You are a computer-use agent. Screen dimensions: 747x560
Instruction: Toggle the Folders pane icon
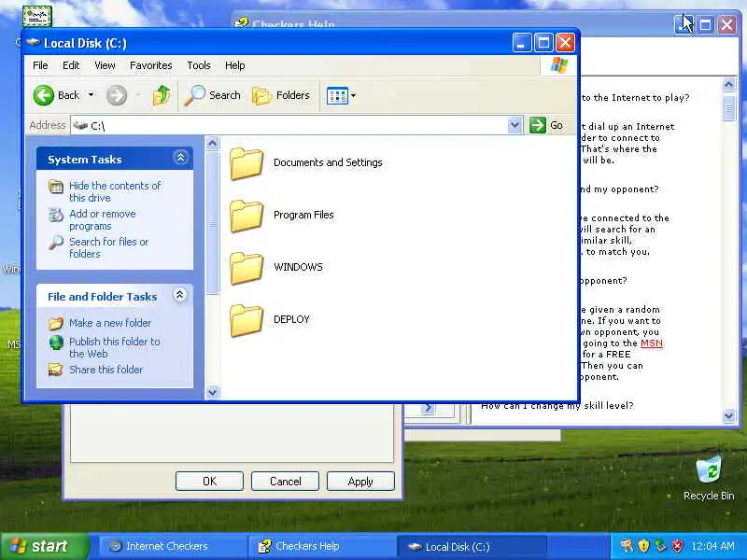pyautogui.click(x=261, y=96)
